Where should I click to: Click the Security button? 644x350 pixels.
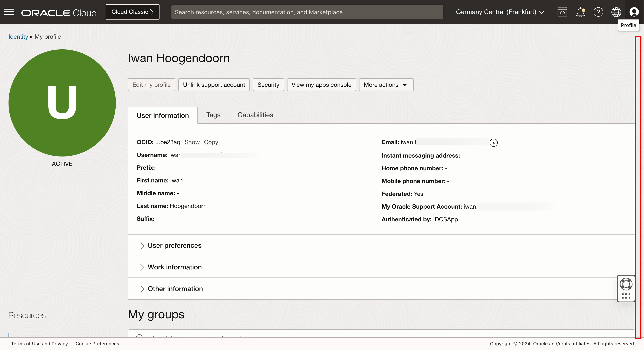268,85
